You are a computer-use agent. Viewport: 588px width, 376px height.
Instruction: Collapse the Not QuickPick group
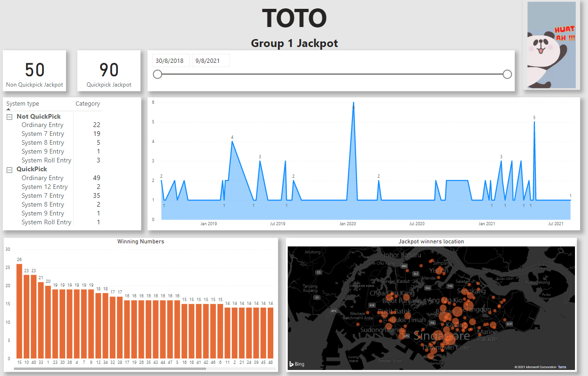[9, 117]
